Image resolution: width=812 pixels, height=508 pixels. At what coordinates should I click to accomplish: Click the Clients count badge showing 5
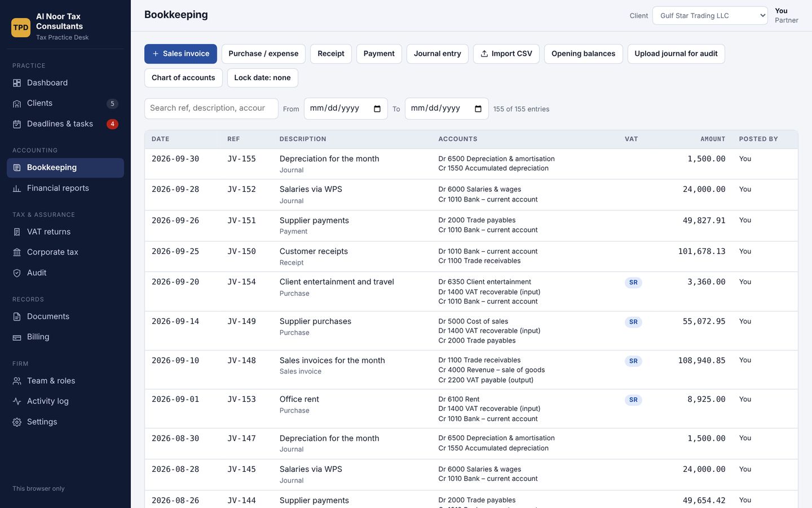point(112,104)
